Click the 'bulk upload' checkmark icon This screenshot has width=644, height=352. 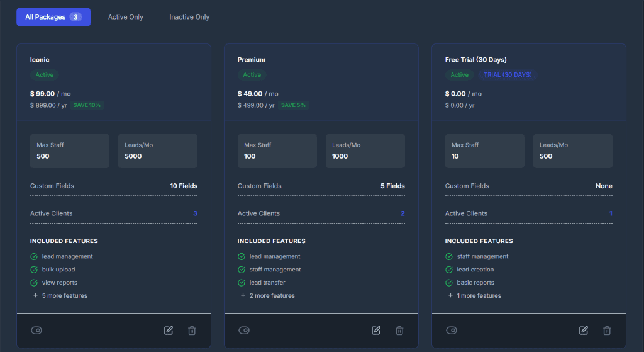(x=34, y=270)
